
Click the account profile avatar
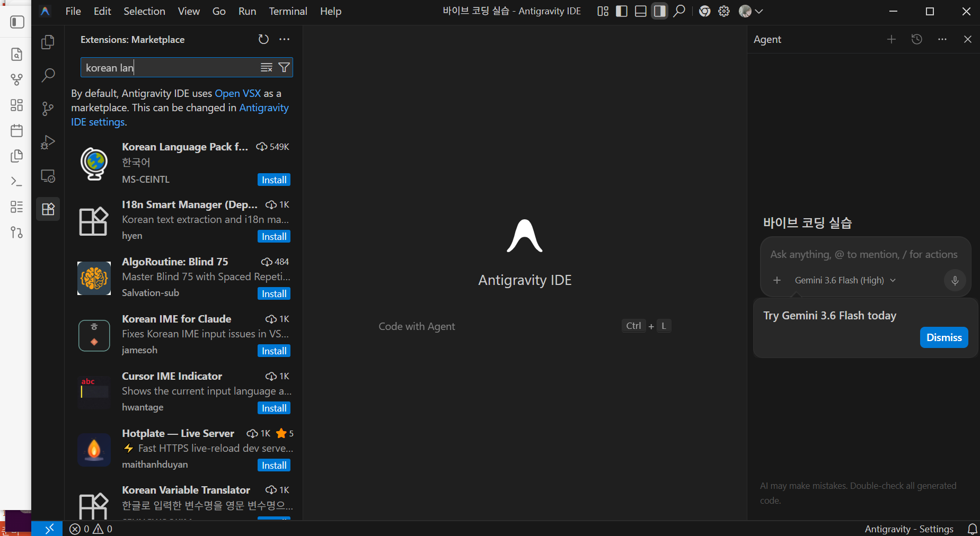point(745,11)
